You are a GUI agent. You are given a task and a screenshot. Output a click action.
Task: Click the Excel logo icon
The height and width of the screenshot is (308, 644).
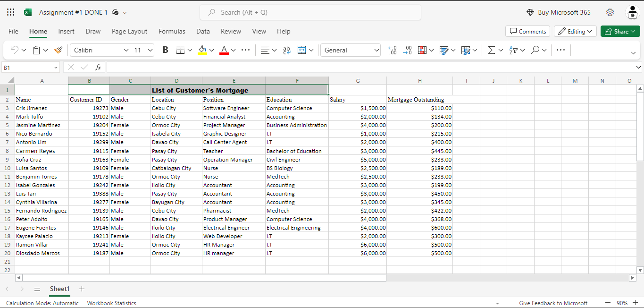28,12
